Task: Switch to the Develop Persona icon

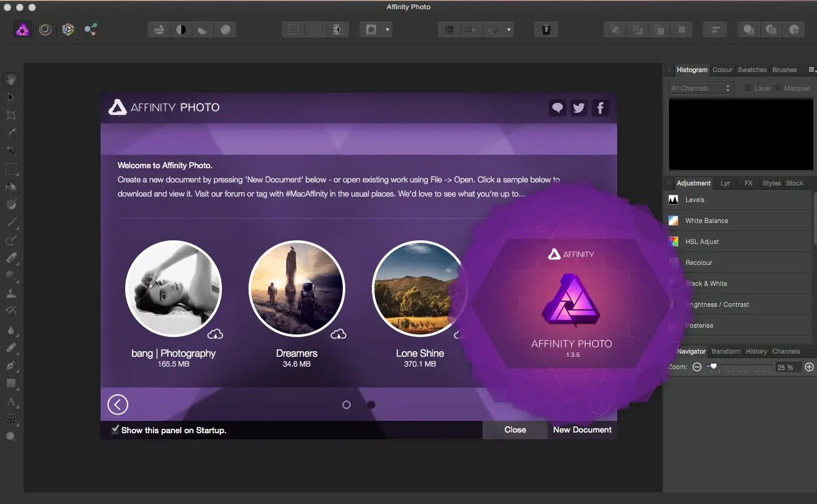Action: tap(68, 29)
